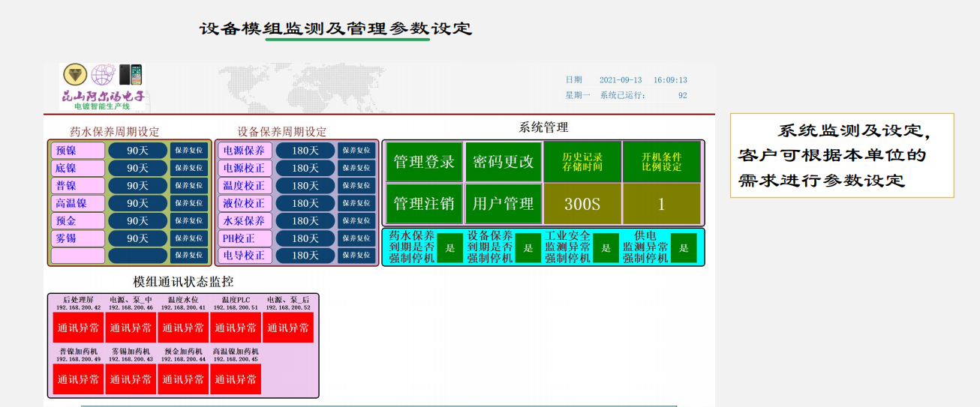Viewport: 980px width, 407px height.
Task: Open 用户管理 in system management
Action: (503, 203)
